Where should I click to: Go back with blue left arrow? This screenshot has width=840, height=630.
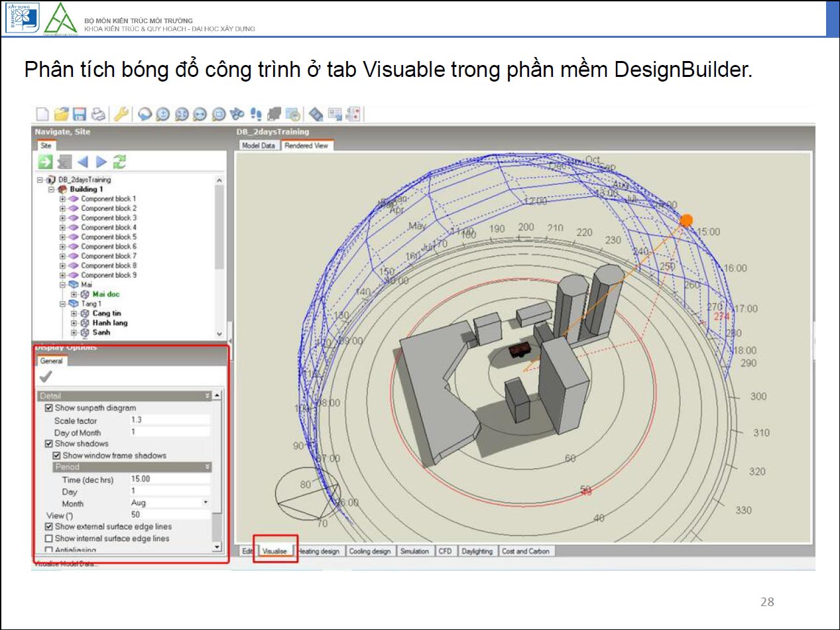83,161
